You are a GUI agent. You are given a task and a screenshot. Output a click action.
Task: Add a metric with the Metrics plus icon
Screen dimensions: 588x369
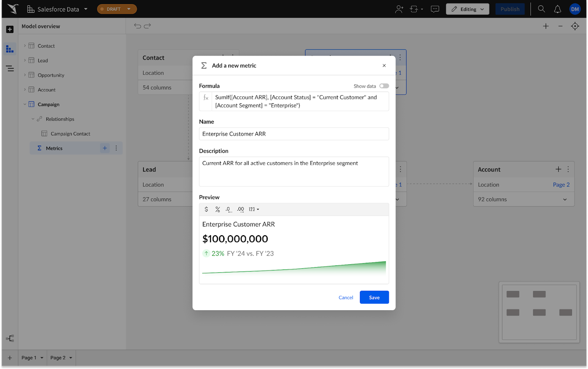point(105,148)
